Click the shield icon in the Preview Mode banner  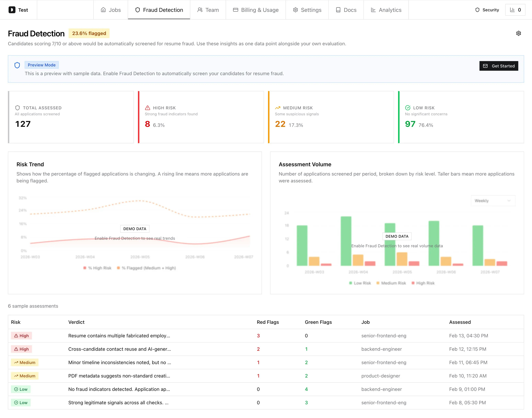pyautogui.click(x=17, y=65)
